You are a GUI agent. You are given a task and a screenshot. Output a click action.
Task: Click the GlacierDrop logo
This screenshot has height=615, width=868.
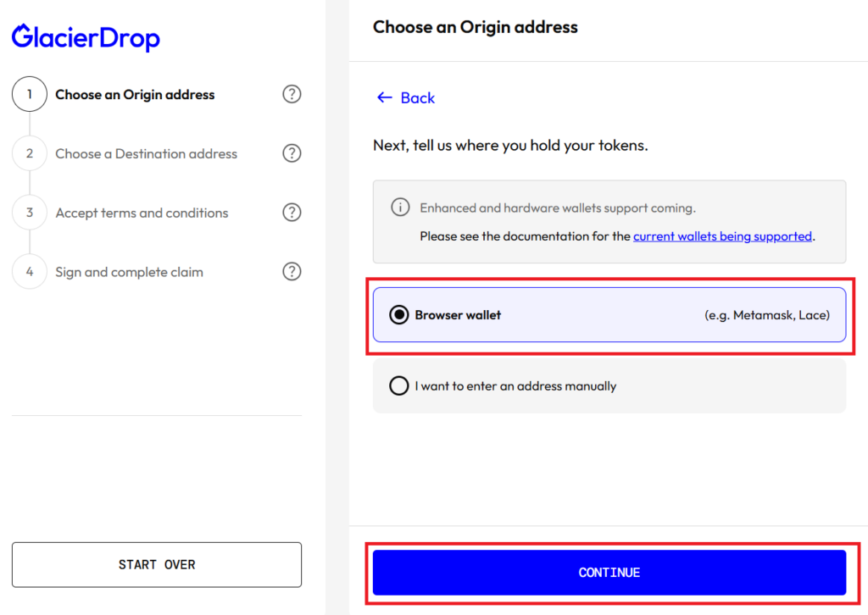tap(86, 37)
